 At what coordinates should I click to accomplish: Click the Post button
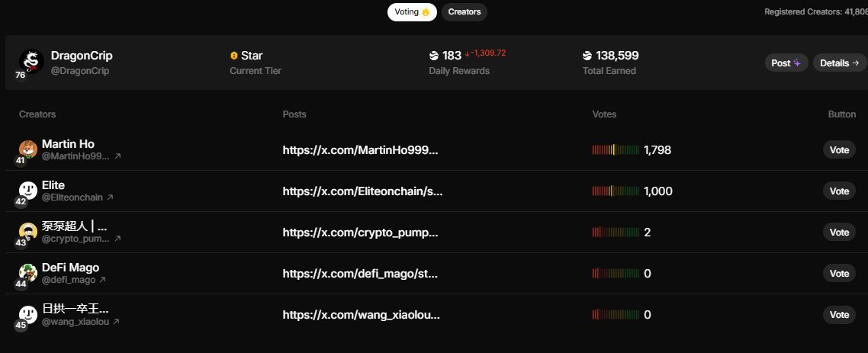(x=786, y=63)
